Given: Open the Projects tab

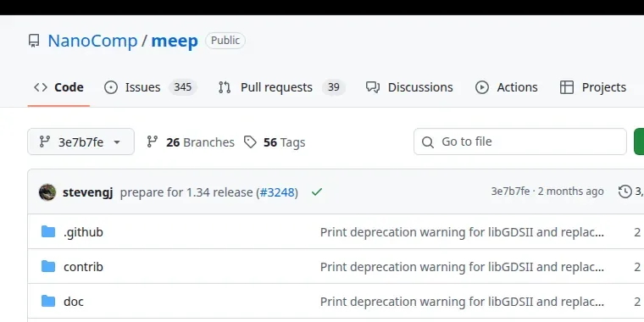Looking at the screenshot, I should tap(593, 87).
